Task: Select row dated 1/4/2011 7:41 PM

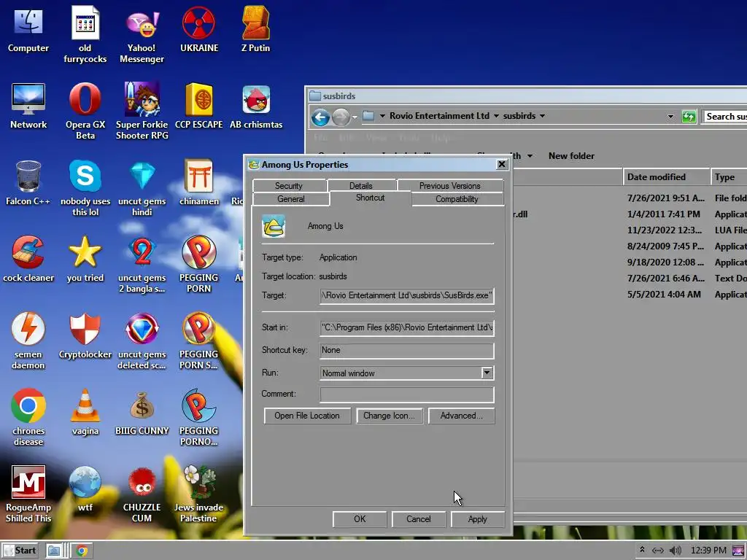Action: (x=630, y=214)
